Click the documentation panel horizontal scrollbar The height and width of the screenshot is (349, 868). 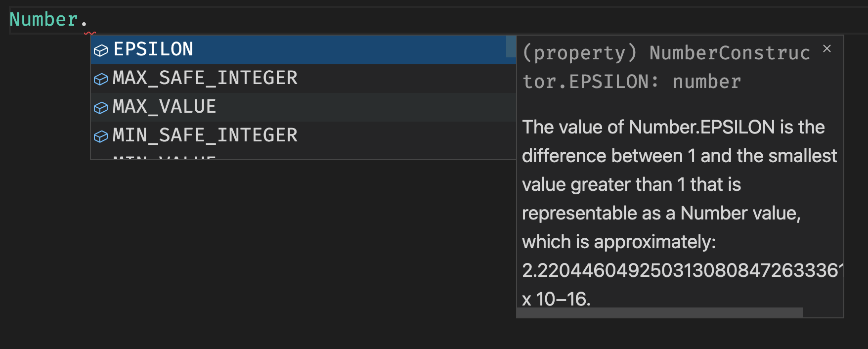pyautogui.click(x=659, y=312)
